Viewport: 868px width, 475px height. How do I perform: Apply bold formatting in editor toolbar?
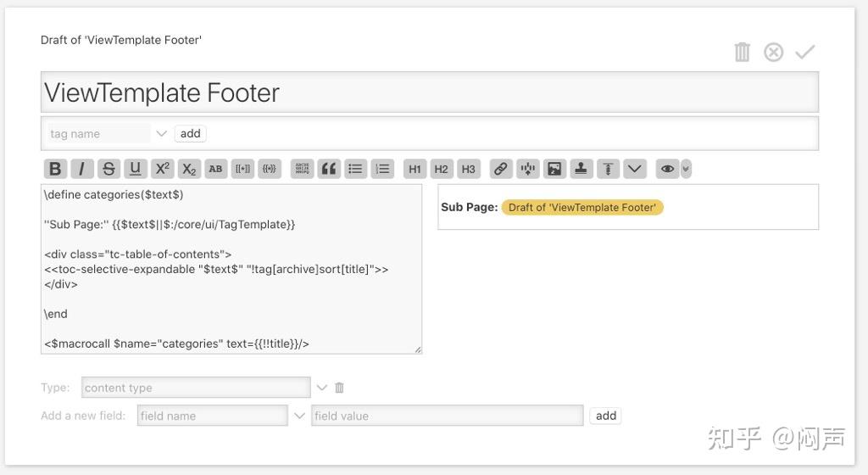55,169
